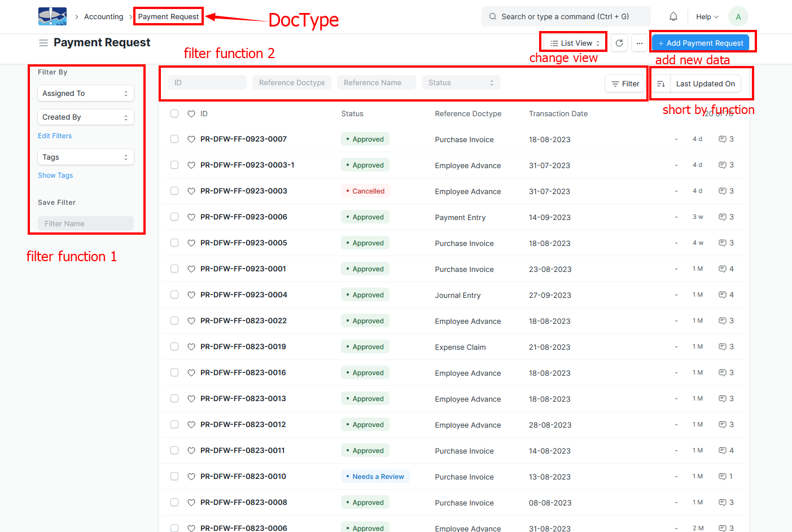Like PR-DFW-FF-0923-0007 with heart icon

(191, 139)
